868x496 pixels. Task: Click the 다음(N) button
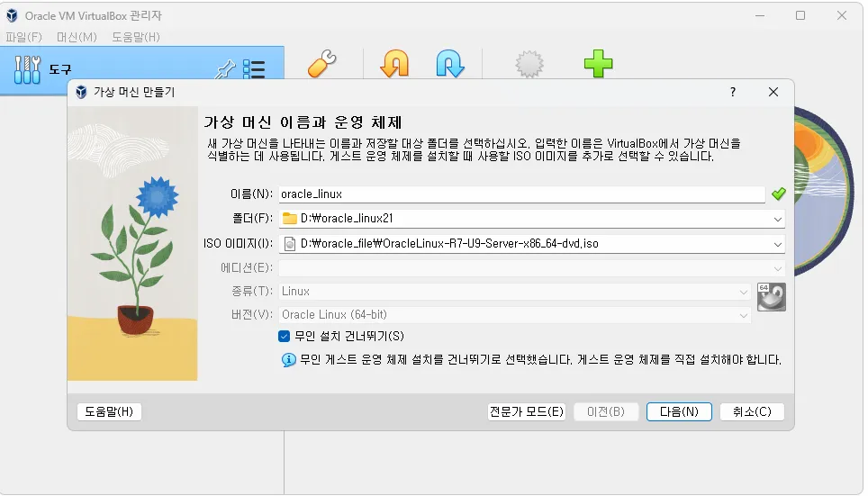point(679,412)
